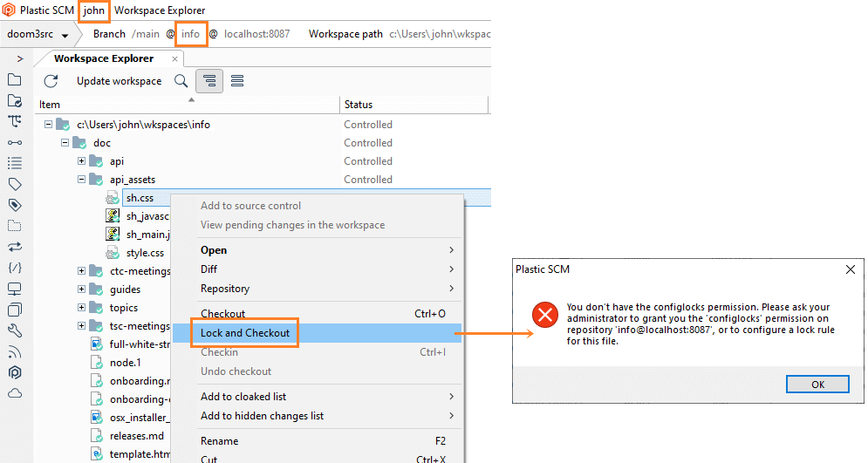Collapse the api_assets folder node
868x463 pixels.
pos(81,180)
